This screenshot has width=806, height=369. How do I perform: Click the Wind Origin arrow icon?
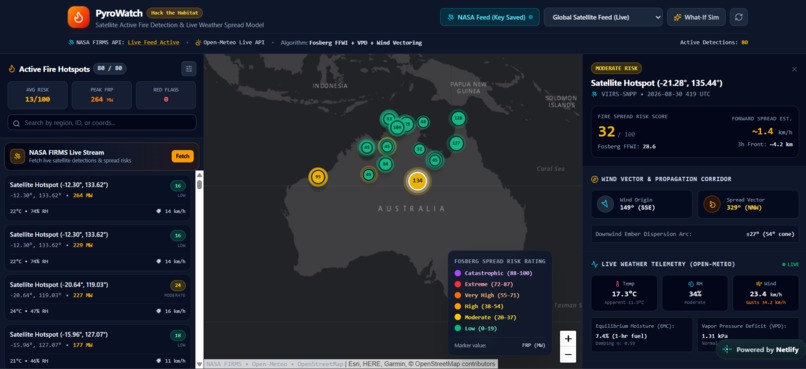click(x=605, y=204)
